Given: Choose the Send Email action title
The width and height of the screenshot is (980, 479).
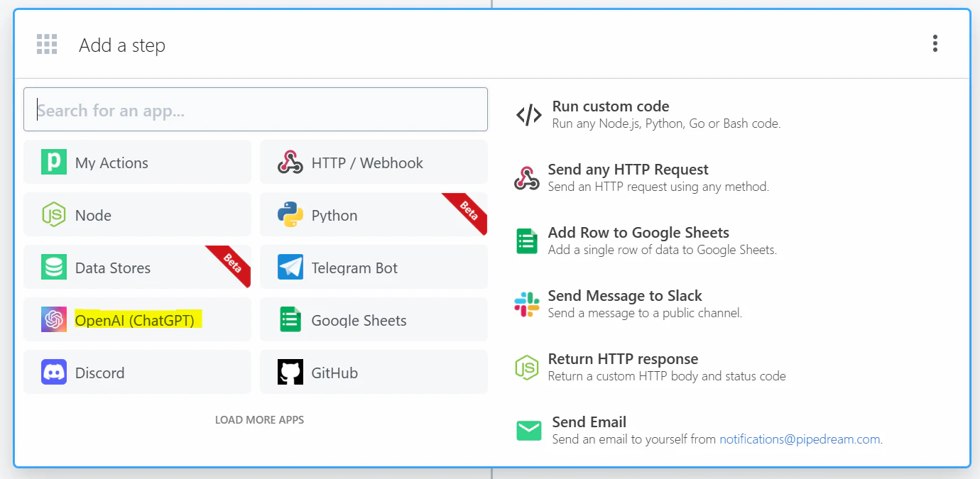Looking at the screenshot, I should pyautogui.click(x=589, y=422).
